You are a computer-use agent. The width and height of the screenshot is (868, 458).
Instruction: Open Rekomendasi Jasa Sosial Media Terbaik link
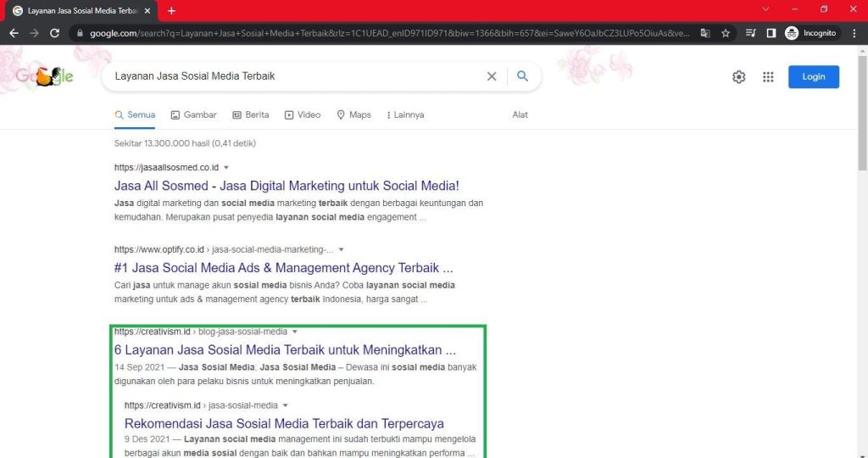pos(284,424)
